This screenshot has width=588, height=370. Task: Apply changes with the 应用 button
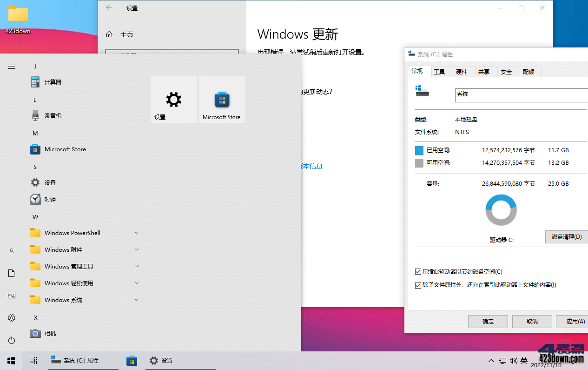click(575, 321)
